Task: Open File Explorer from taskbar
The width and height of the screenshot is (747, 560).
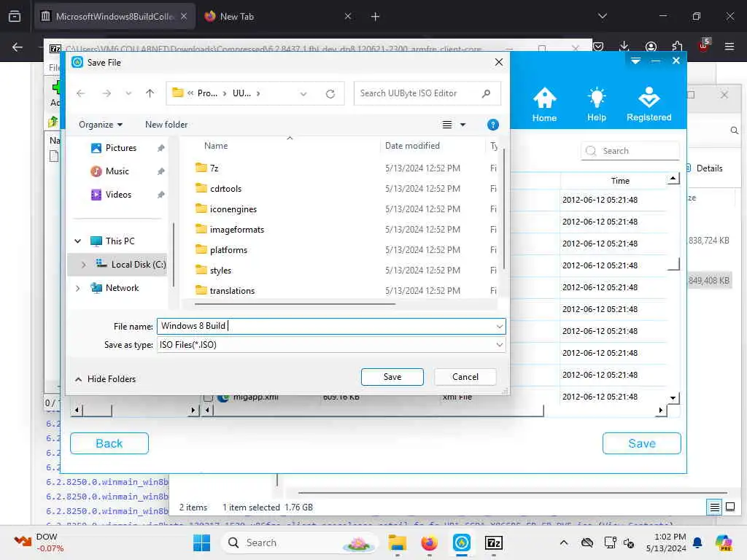Action: (x=398, y=542)
